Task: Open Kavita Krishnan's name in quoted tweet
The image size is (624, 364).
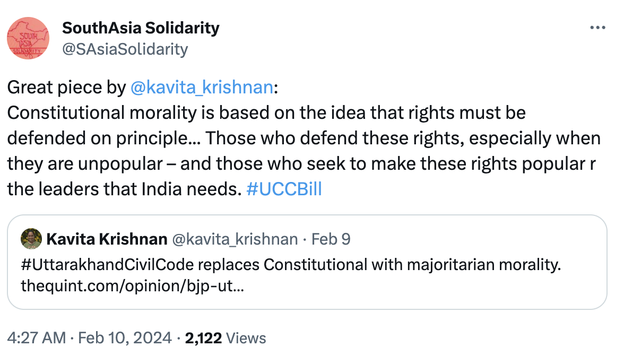Action: coord(107,239)
